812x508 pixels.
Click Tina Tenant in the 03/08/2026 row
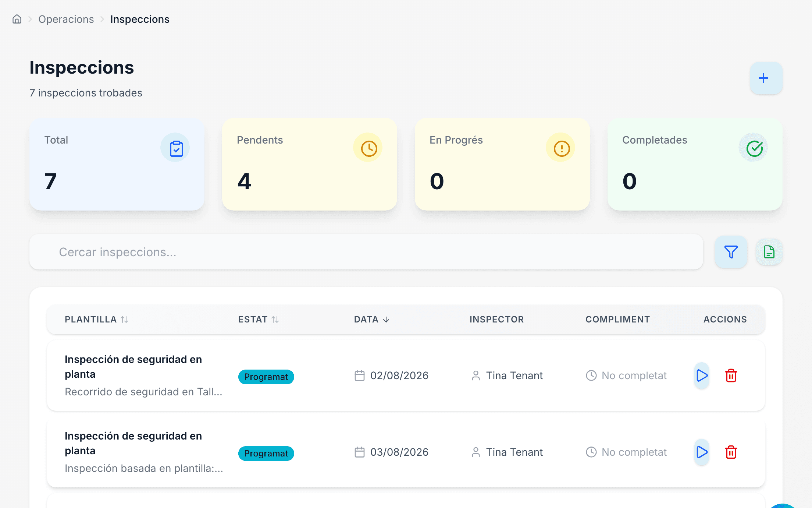pyautogui.click(x=514, y=452)
